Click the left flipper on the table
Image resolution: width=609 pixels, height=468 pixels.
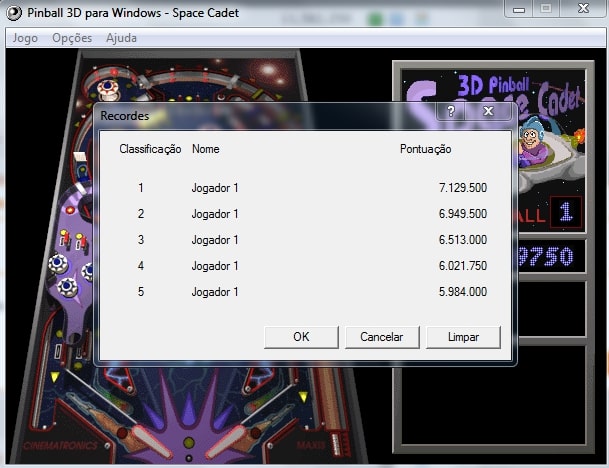pyautogui.click(x=151, y=441)
